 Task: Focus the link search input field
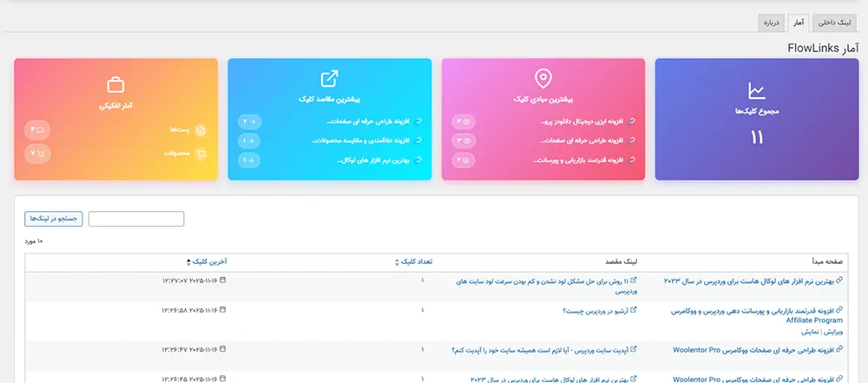(x=136, y=219)
